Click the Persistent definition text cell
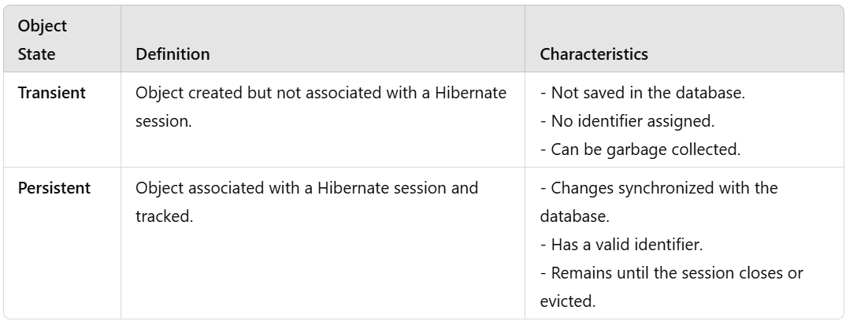The width and height of the screenshot is (868, 321). pos(306,201)
